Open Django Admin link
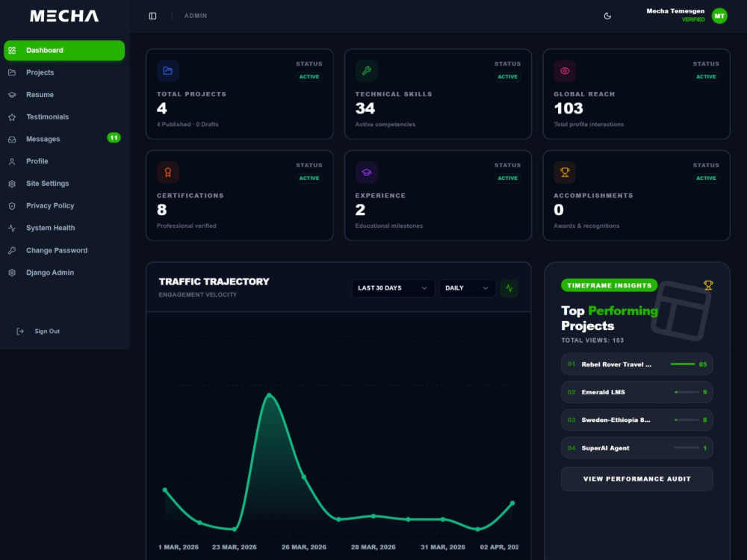 tap(64, 273)
